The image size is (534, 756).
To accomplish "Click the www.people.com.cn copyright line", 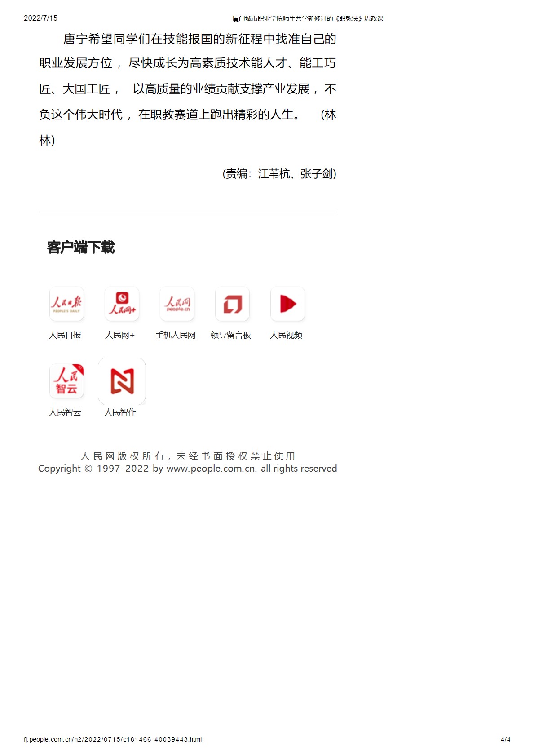I will point(188,469).
